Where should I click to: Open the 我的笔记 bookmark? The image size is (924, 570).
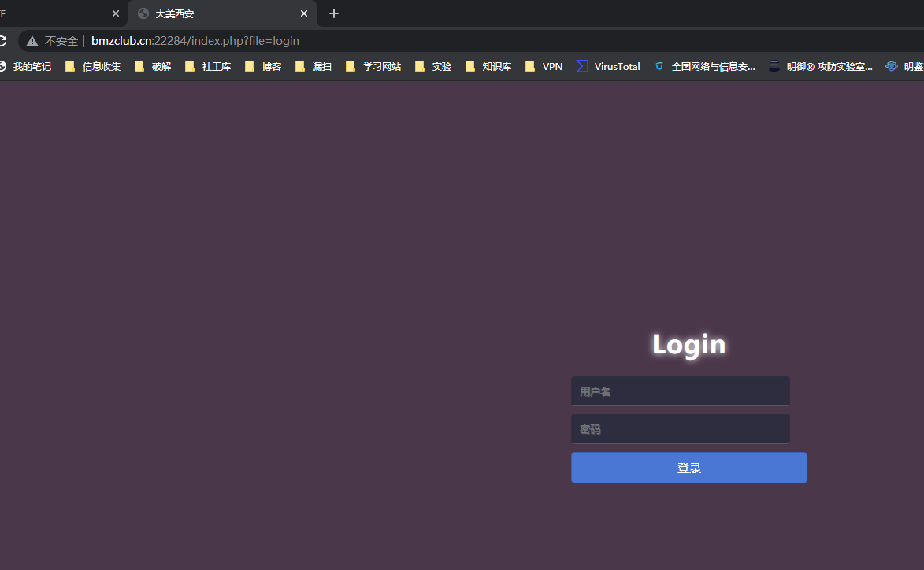pos(25,67)
